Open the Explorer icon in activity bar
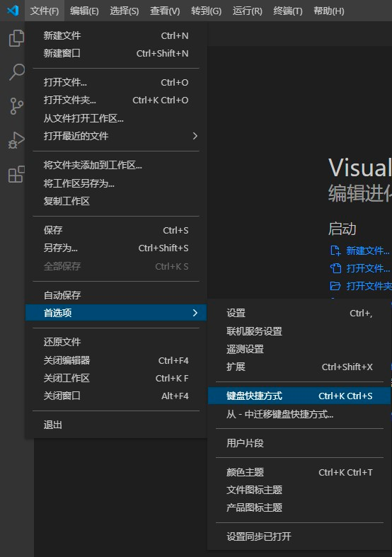This screenshot has width=392, height=557. tap(16, 38)
